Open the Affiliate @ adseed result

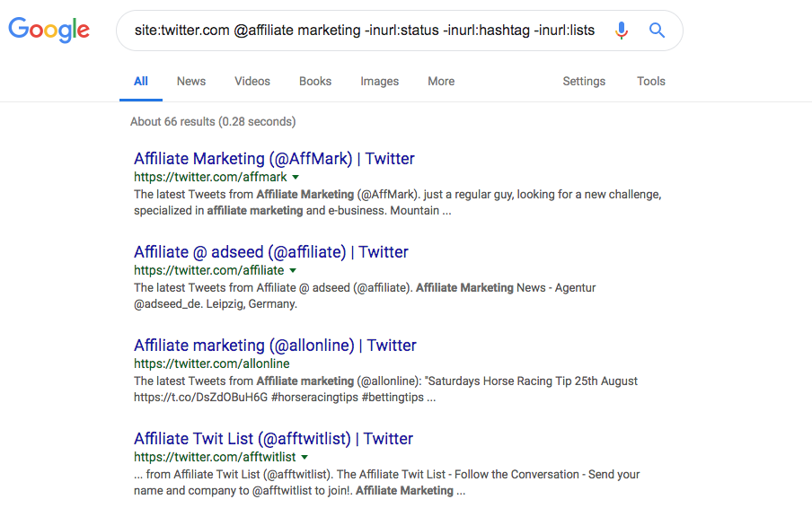pos(271,252)
